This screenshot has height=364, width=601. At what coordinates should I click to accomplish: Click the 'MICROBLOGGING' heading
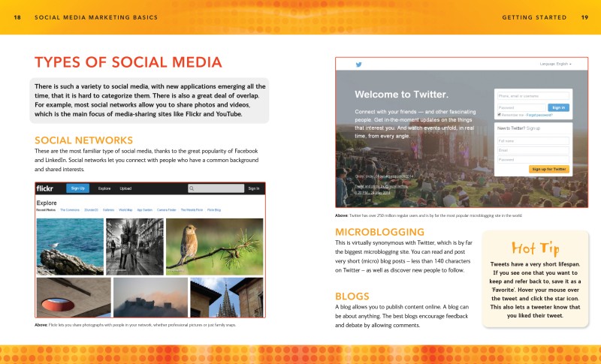pyautogui.click(x=380, y=232)
